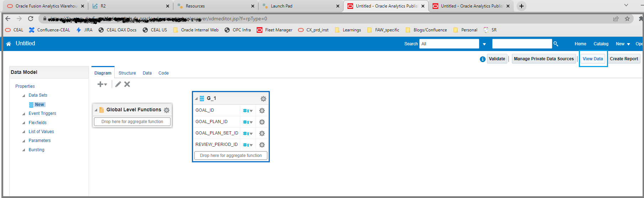644x198 pixels.
Task: Open the Catalog link
Action: (601, 44)
